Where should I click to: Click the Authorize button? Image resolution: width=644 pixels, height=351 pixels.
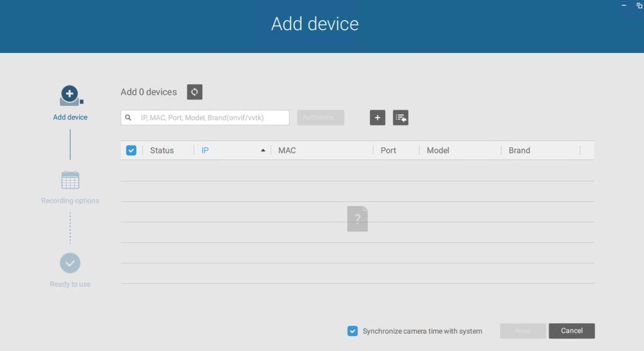(x=320, y=118)
